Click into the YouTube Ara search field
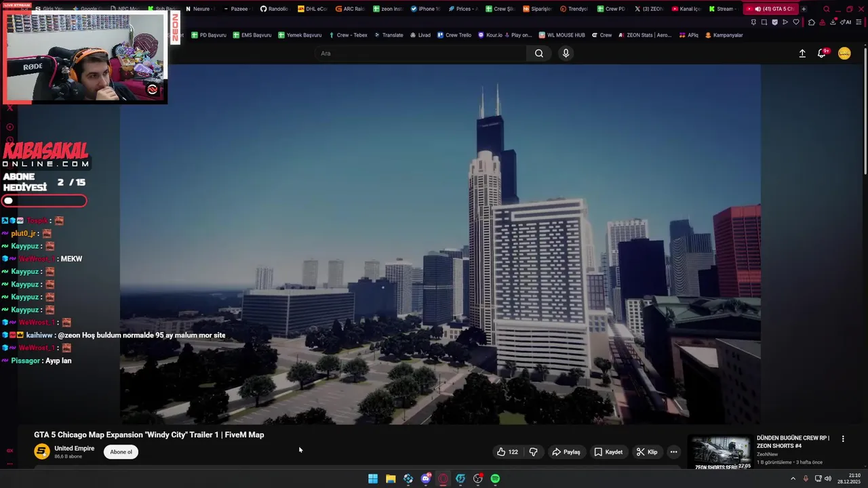Viewport: 868px width, 488px height. (420, 54)
